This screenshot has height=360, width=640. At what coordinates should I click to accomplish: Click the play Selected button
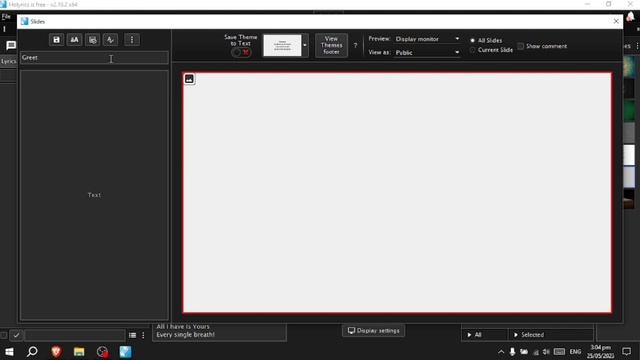(550, 335)
